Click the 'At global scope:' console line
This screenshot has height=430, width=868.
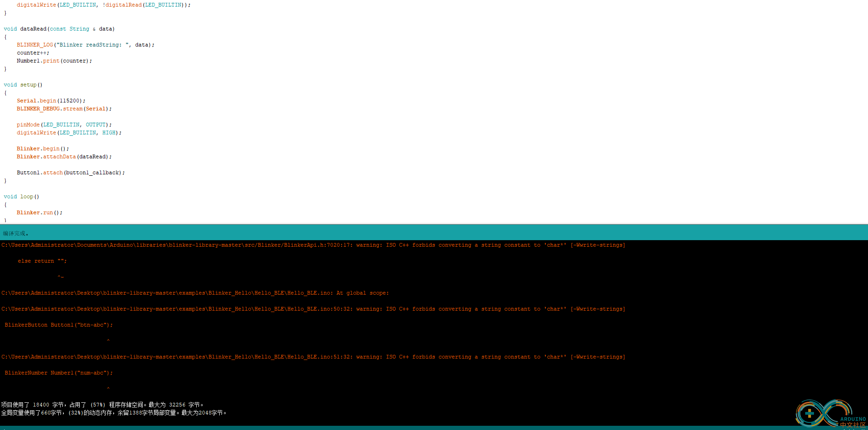pos(195,293)
